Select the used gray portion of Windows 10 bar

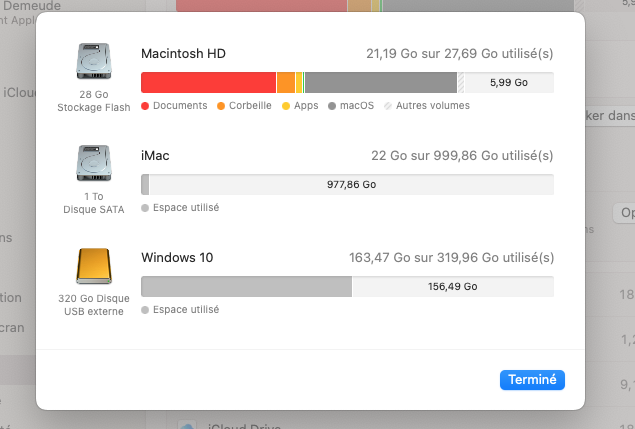246,287
